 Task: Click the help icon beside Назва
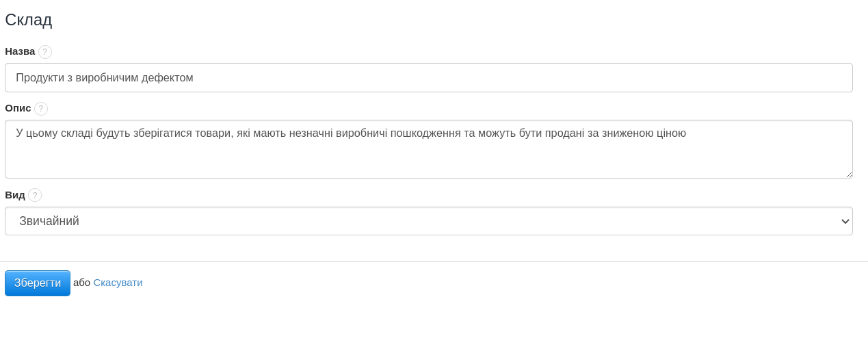(45, 52)
